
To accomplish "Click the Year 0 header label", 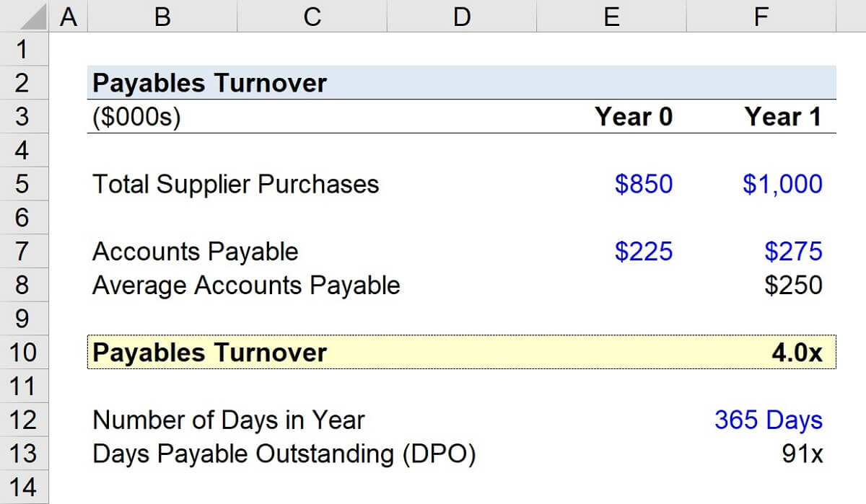I will click(x=634, y=117).
